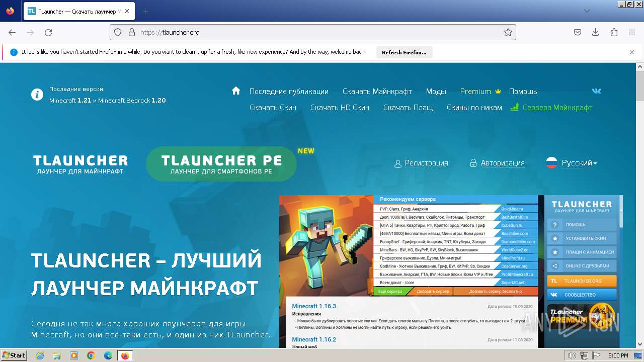Bookmark this page with the star icon
This screenshot has height=362, width=644.
pyautogui.click(x=508, y=32)
